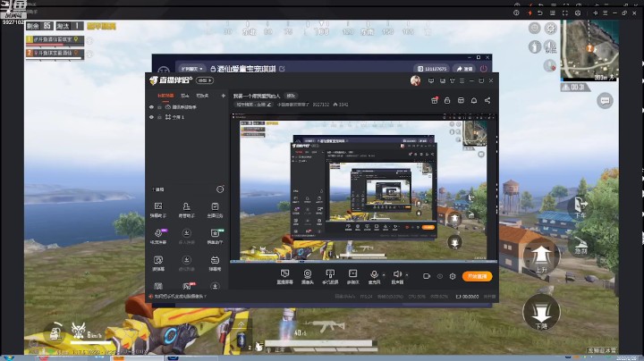Viewport: 644px width, 361px height.
Task: Open game settings gear near minimap
Action: pyautogui.click(x=550, y=29)
